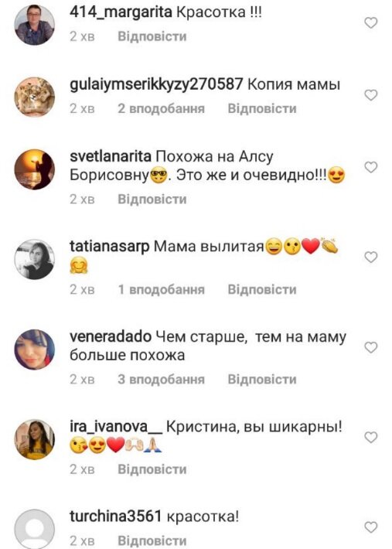Like turchina3561's comment
The height and width of the screenshot is (549, 392).
[x=371, y=527]
